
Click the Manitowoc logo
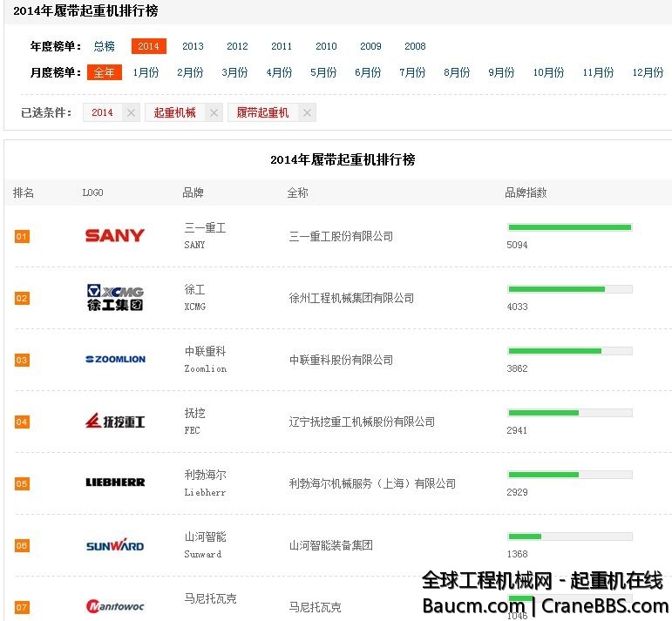(x=115, y=606)
